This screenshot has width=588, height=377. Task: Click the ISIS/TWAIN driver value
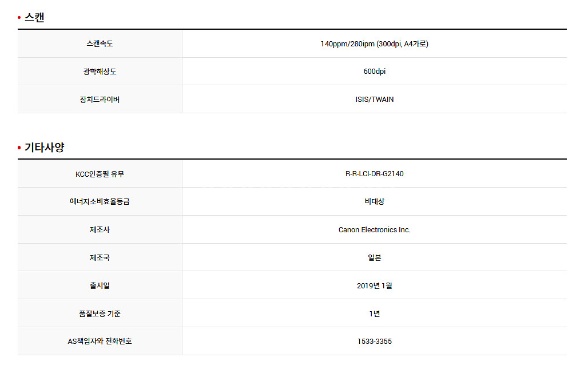click(x=374, y=100)
